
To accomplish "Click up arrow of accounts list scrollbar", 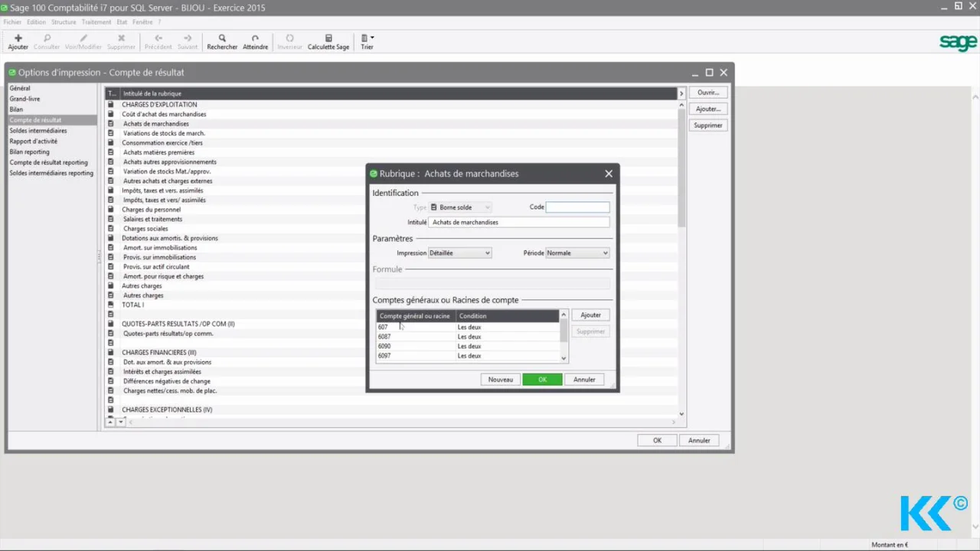I will pos(564,315).
